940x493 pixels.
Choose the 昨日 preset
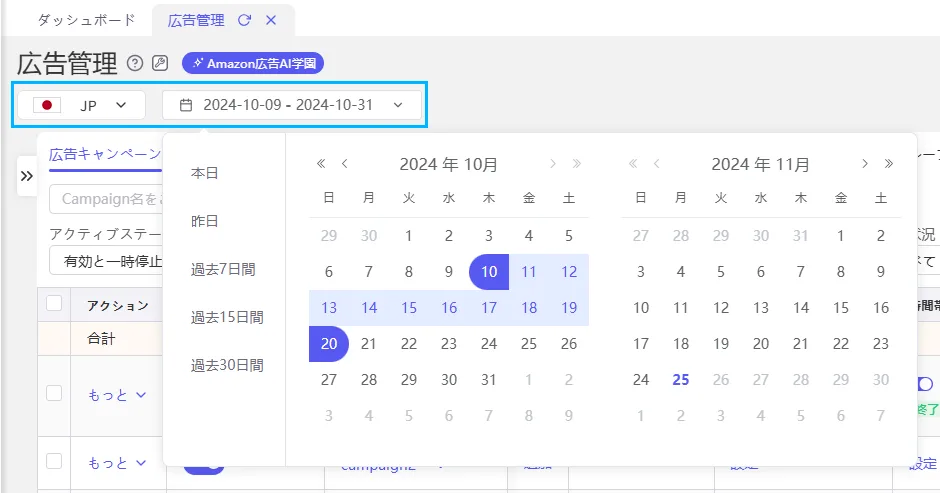[x=204, y=221]
